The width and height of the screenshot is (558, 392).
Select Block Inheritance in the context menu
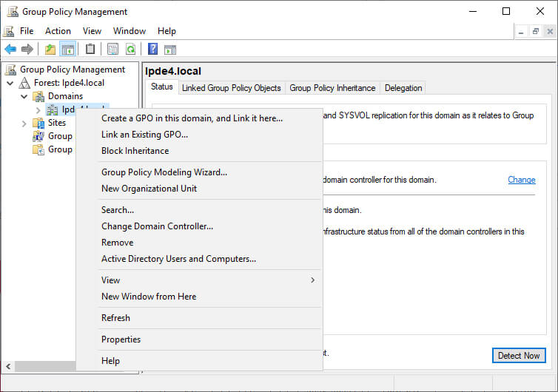(200, 151)
